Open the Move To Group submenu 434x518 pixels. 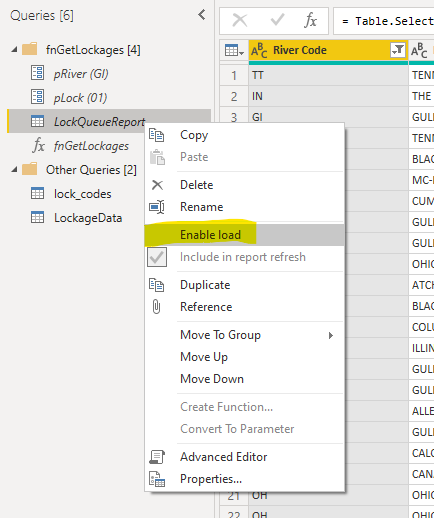coord(244,335)
